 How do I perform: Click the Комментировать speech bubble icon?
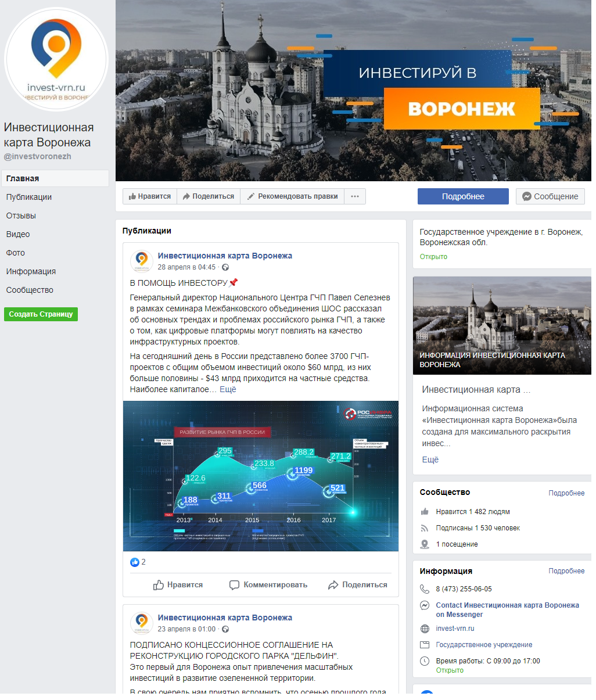click(x=234, y=585)
